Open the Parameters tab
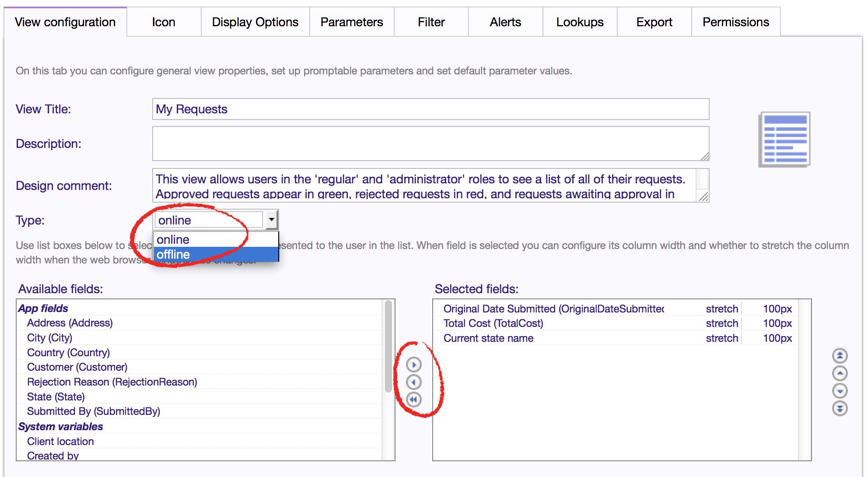The image size is (868, 477). pyautogui.click(x=352, y=22)
